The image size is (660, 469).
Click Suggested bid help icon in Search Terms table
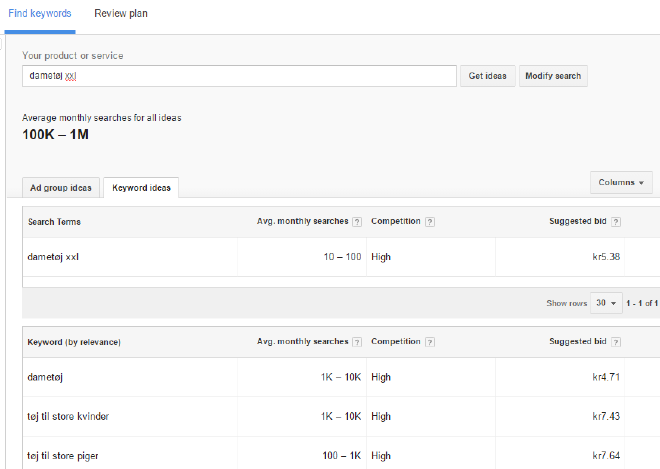click(x=616, y=222)
